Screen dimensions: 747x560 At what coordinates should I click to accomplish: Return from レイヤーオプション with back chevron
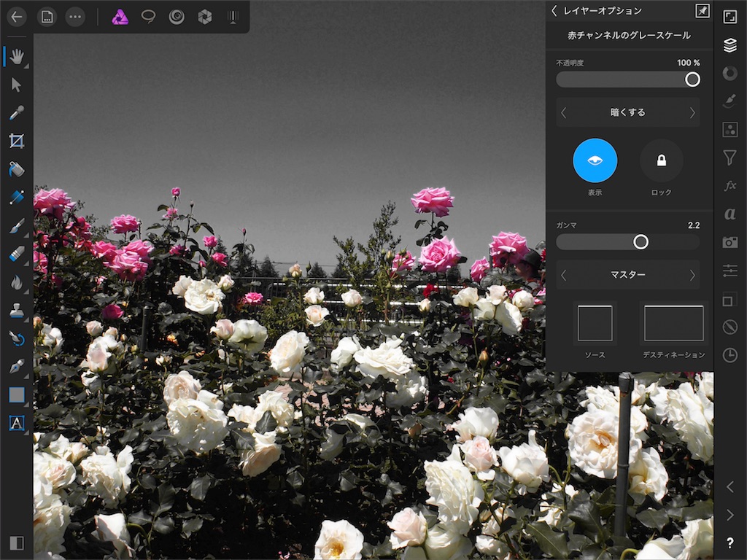click(x=554, y=11)
